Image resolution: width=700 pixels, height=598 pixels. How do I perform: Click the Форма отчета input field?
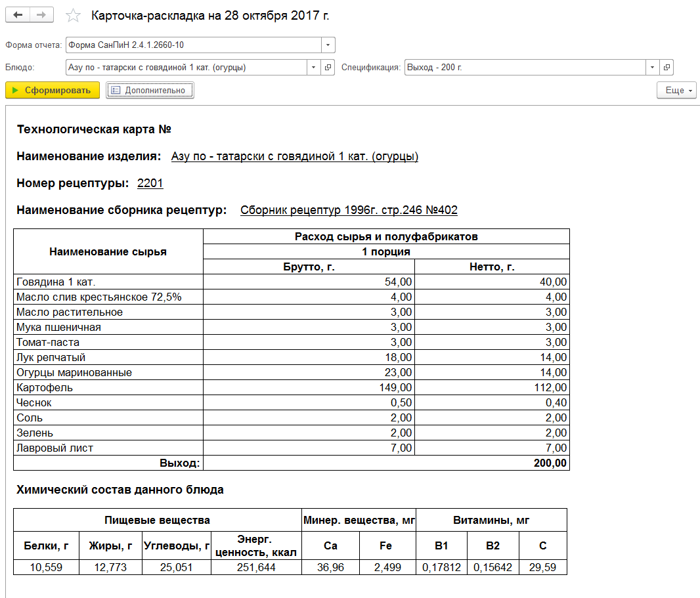[x=193, y=45]
